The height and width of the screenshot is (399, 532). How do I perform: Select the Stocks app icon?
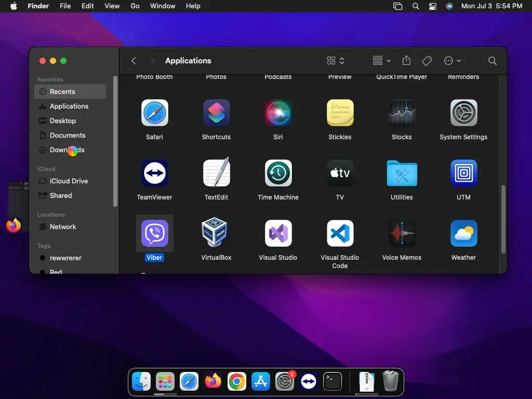tap(402, 113)
